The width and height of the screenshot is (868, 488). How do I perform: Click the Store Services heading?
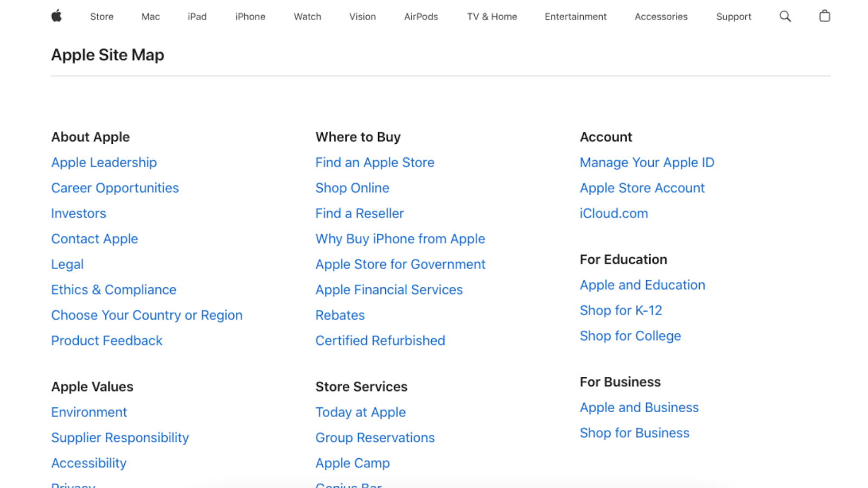[x=361, y=387]
